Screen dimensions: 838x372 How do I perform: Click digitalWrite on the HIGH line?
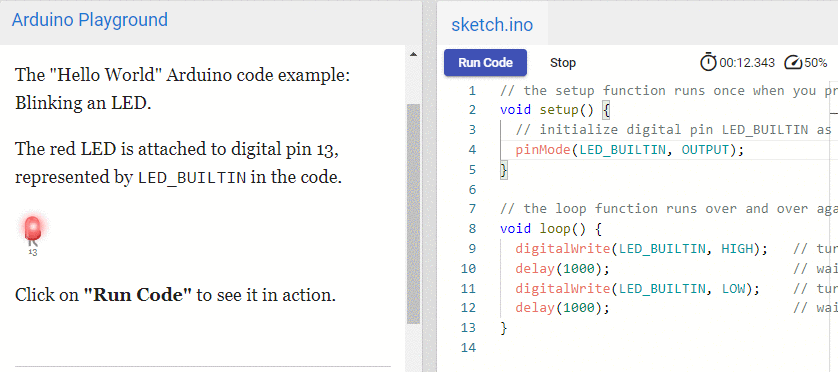(563, 249)
